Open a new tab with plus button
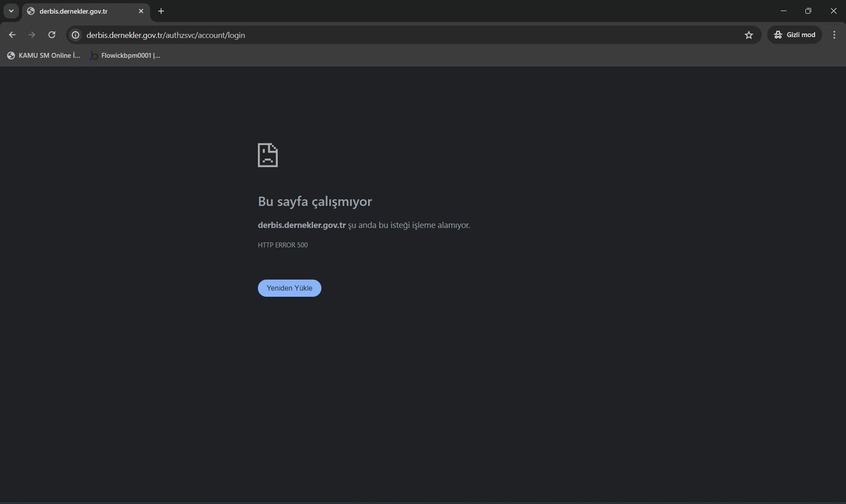The height and width of the screenshot is (504, 846). click(161, 11)
